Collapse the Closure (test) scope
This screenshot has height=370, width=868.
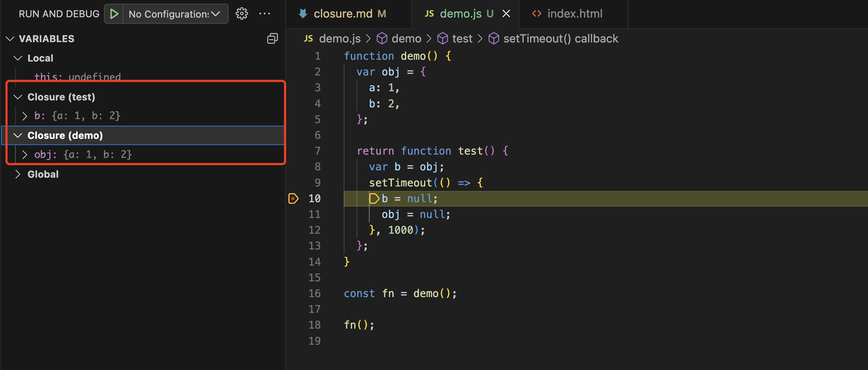[x=18, y=97]
